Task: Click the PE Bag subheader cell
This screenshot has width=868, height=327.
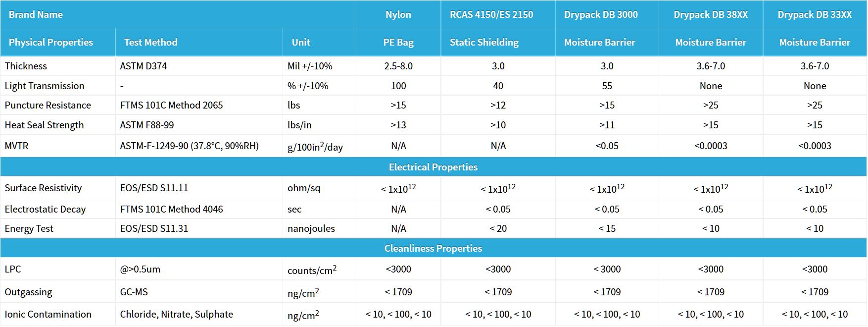Action: 398,42
